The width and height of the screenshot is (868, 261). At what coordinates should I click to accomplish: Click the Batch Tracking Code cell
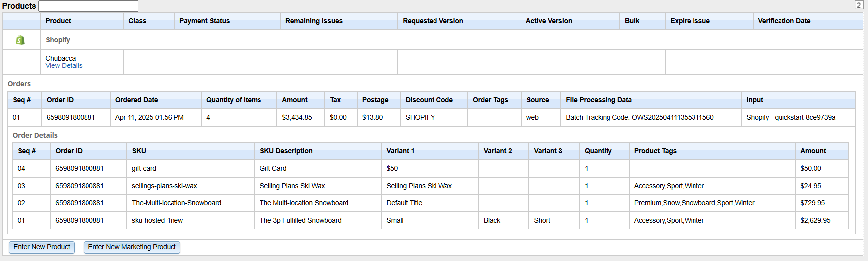(x=639, y=117)
